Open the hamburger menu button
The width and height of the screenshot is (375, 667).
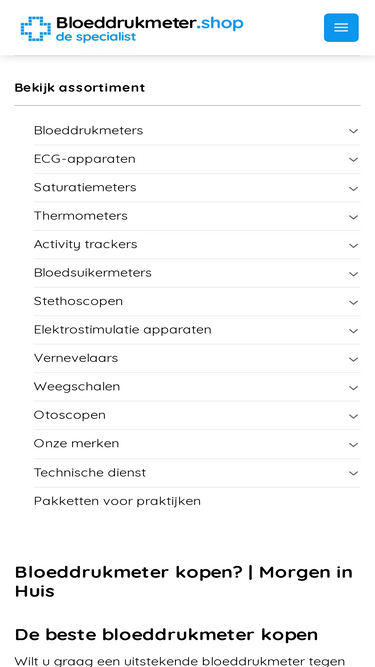341,28
